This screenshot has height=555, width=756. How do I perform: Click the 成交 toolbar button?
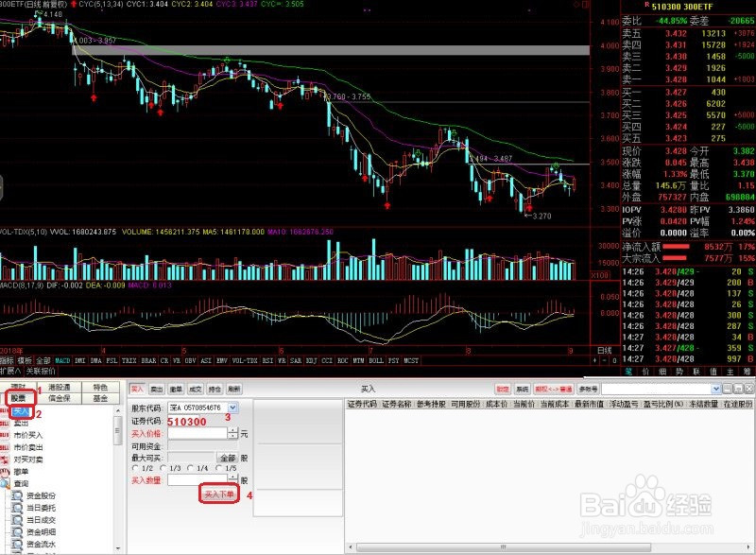click(196, 389)
